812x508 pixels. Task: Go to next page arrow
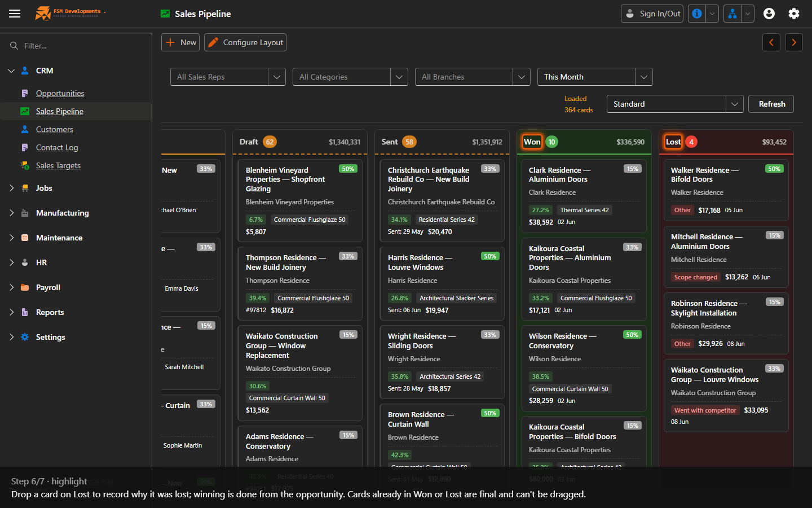coord(794,42)
